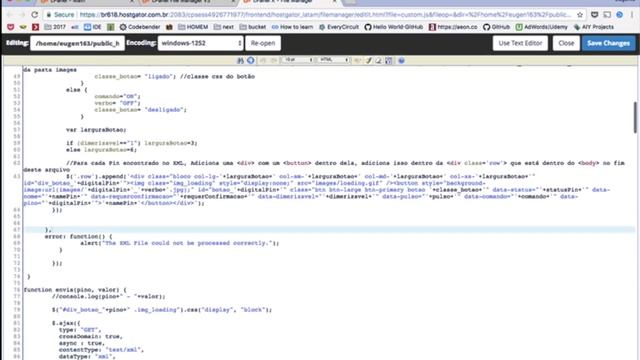This screenshot has height=360, width=640.
Task: Toggle the syntax highlight brush icon
Action: pos(369,60)
